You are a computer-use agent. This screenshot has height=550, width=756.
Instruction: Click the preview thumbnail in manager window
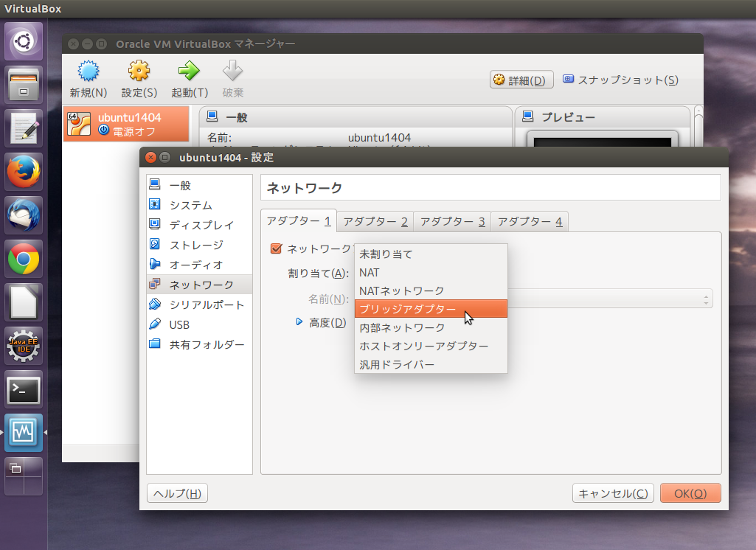(602, 140)
